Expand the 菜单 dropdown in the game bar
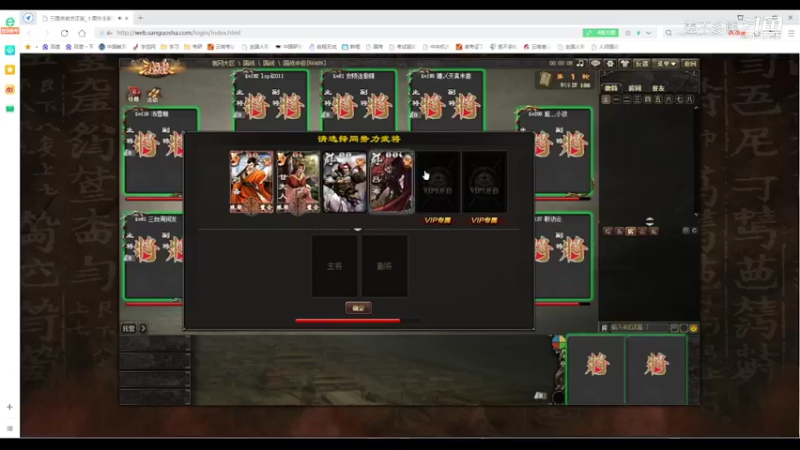 666,63
